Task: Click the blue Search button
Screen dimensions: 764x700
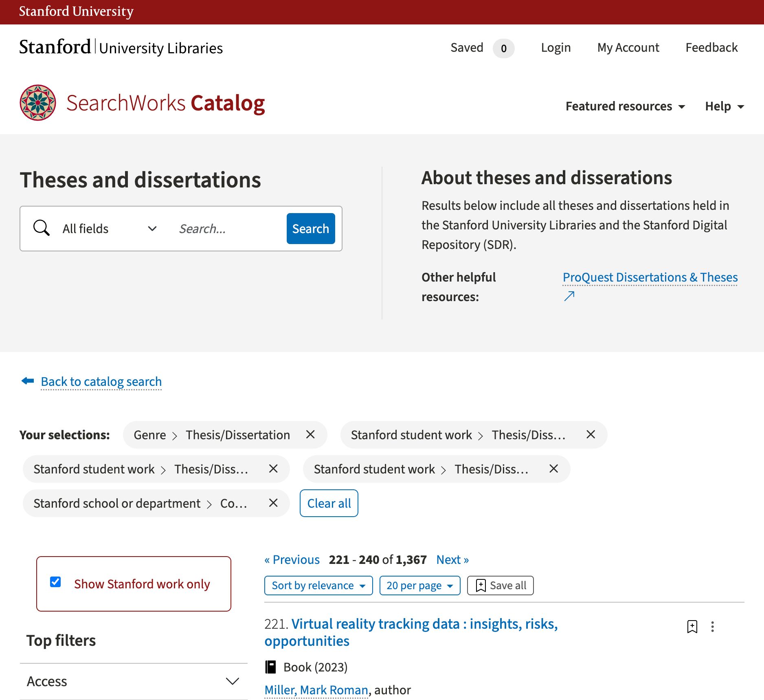Action: (311, 229)
